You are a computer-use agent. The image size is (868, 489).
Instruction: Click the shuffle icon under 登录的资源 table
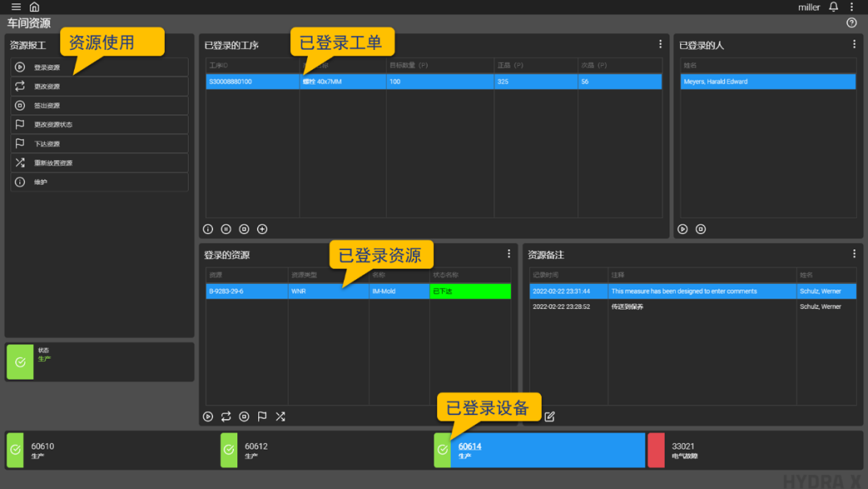click(x=280, y=417)
